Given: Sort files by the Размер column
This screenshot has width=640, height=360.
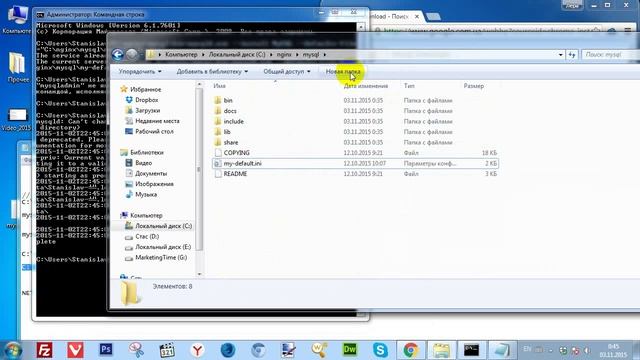Looking at the screenshot, I should (474, 86).
